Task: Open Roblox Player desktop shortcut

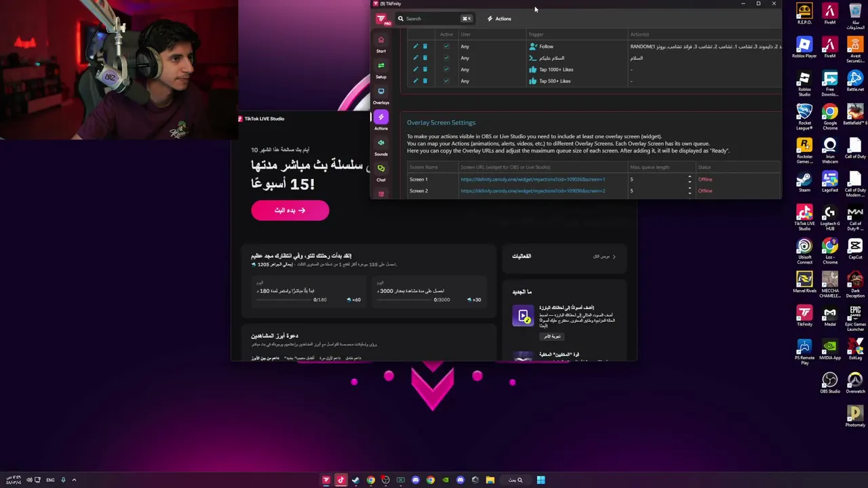Action: (804, 47)
